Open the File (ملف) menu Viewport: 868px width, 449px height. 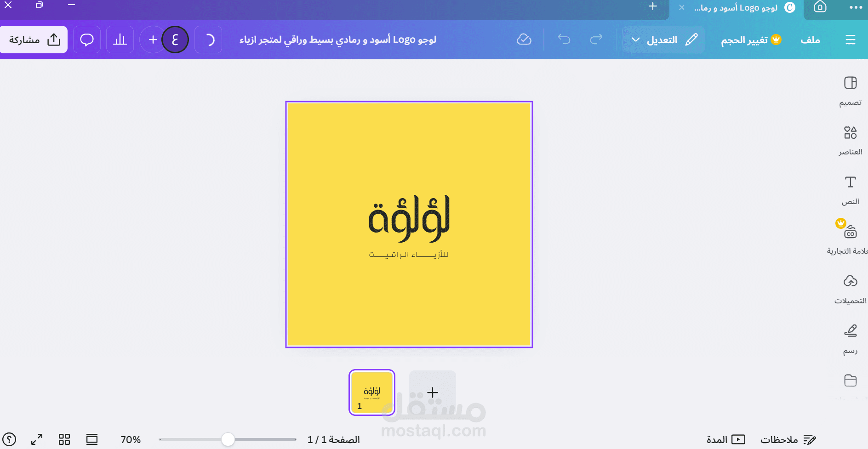(x=810, y=40)
